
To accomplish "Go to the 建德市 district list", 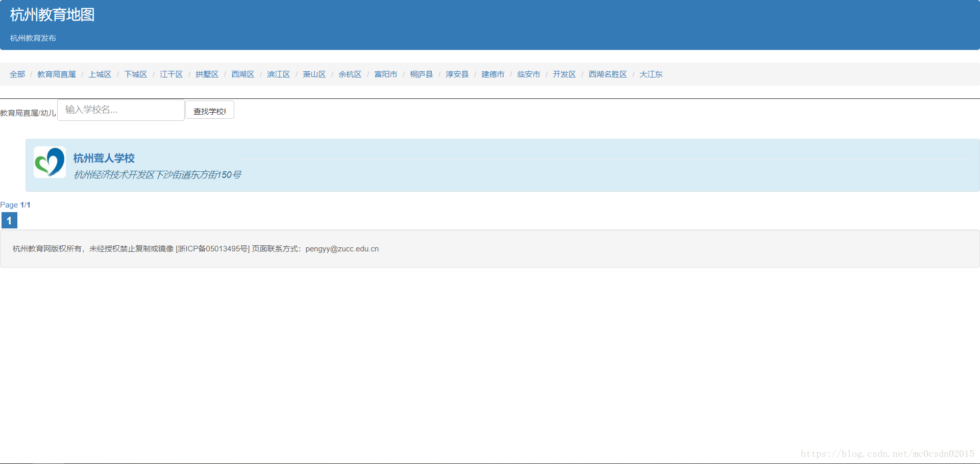I will click(493, 74).
